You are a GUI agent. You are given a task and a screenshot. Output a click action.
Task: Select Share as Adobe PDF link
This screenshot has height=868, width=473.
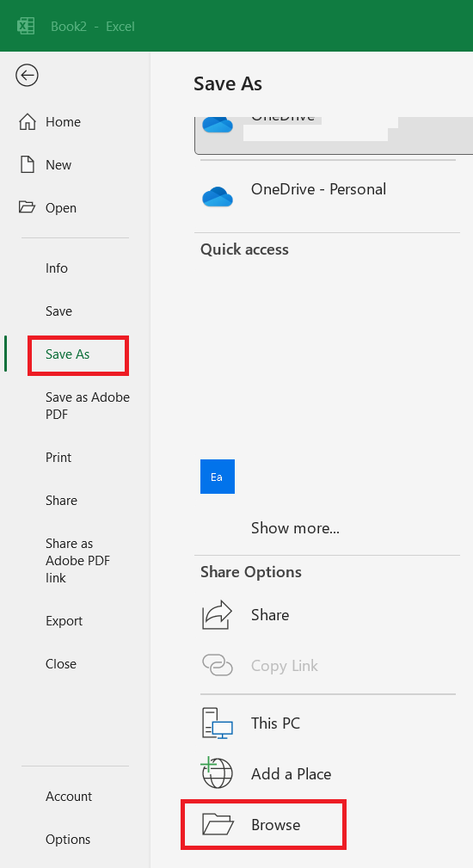click(x=78, y=560)
